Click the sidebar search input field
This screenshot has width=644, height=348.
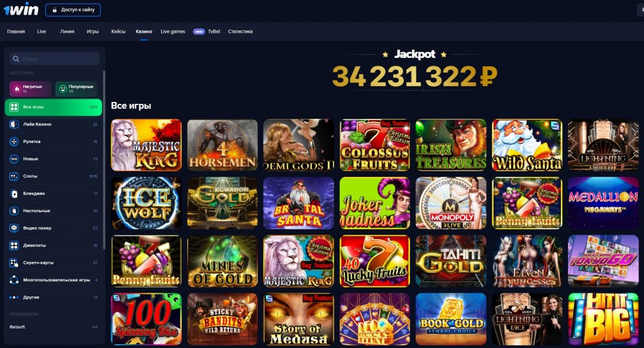click(55, 59)
